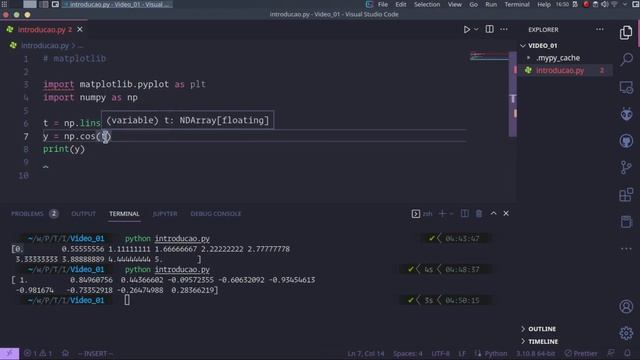Create a new terminal with the plus icon
This screenshot has height=360, width=640.
(442, 213)
